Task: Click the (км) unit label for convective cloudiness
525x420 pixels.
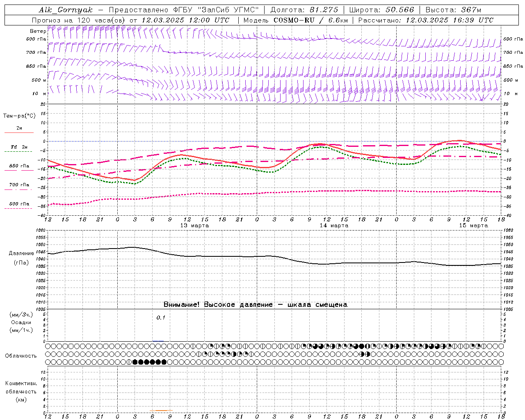Action: [21, 399]
